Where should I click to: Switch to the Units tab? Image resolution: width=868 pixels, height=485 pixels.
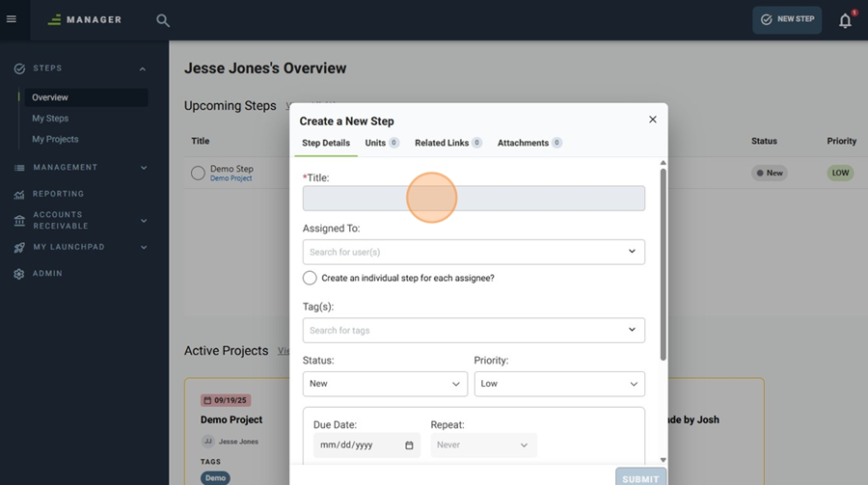tap(381, 143)
